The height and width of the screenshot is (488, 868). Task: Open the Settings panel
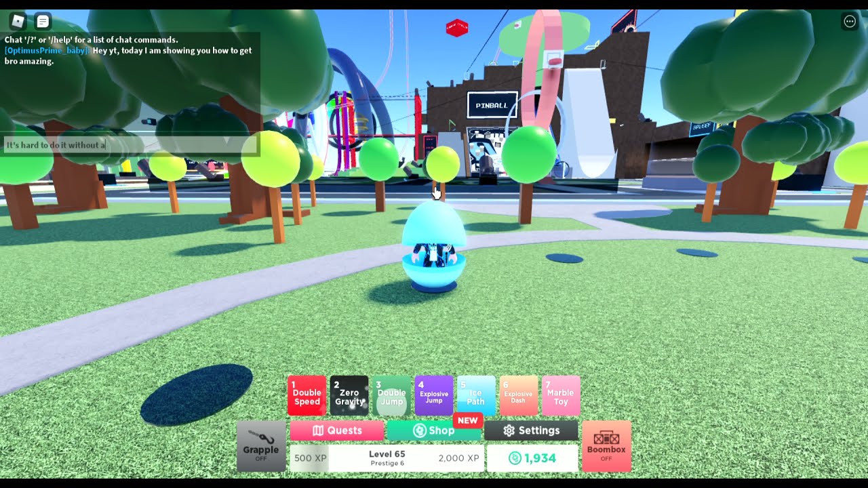[531, 430]
